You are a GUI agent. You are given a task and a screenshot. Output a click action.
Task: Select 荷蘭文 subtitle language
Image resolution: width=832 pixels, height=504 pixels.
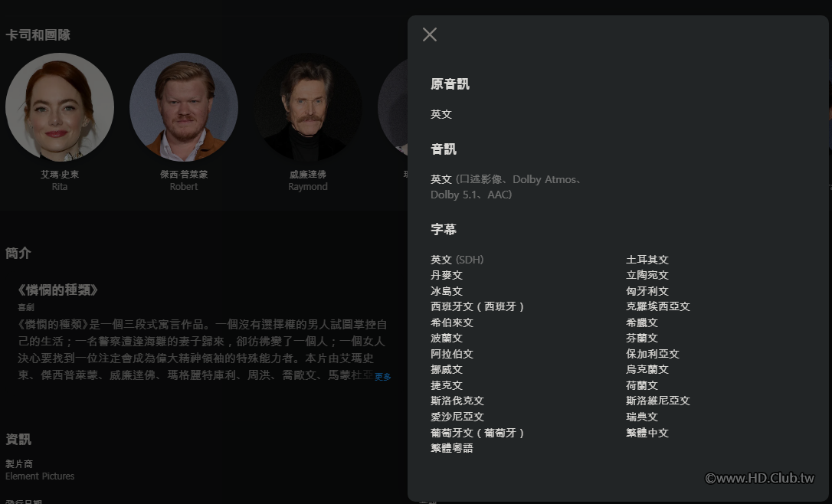(640, 385)
